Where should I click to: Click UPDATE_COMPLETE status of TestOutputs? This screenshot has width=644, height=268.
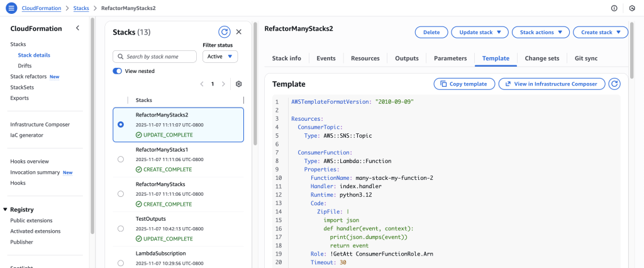point(164,238)
